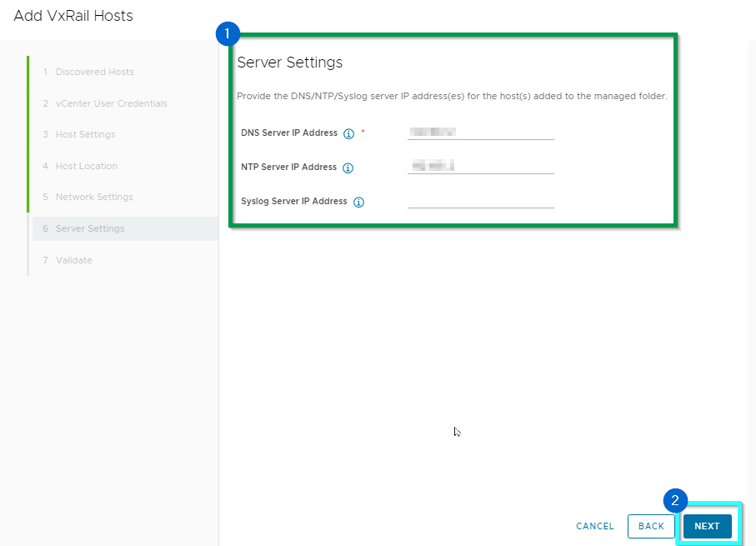Click the NTP Server IP Address label

coord(288,167)
